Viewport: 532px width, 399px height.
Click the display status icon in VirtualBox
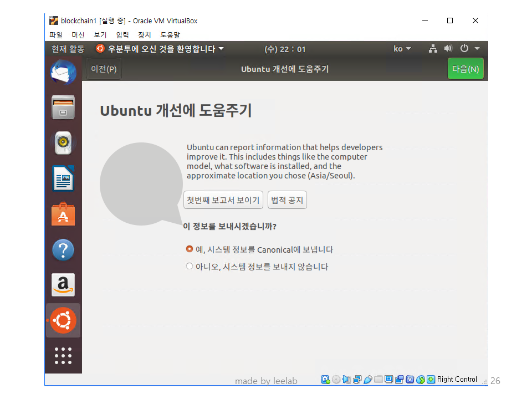click(389, 379)
